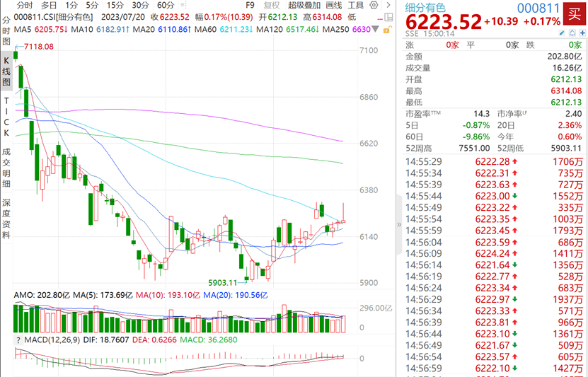Open the F9 deep info button
Image resolution: width=588 pixels, height=377 pixels.
[250, 5]
